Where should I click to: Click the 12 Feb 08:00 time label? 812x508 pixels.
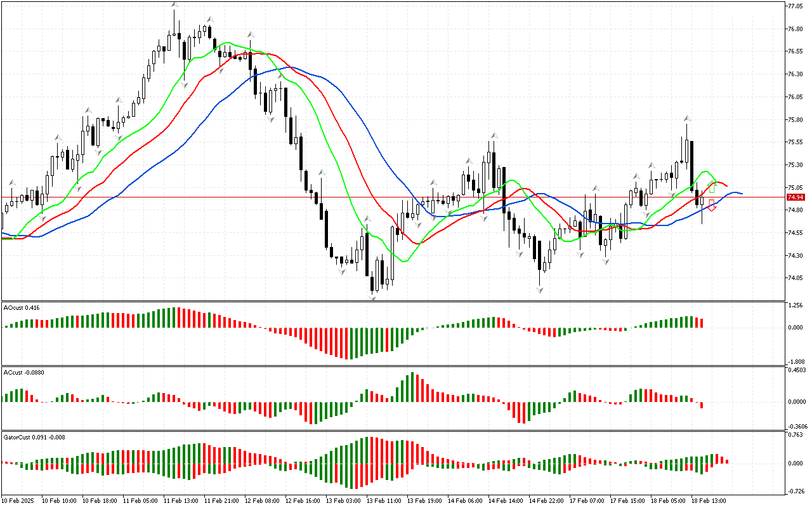[x=262, y=501]
